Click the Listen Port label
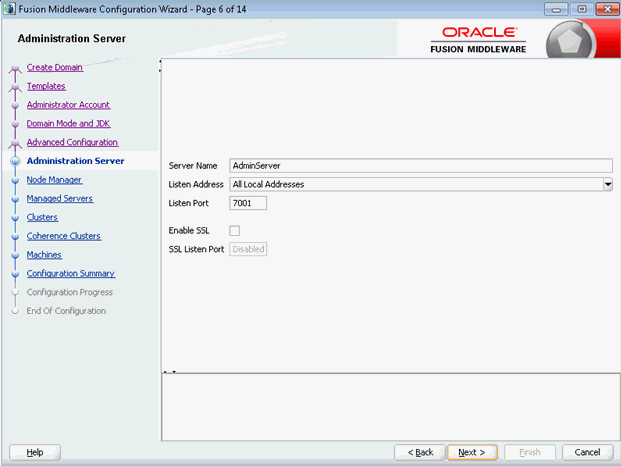This screenshot has width=621, height=466. [x=189, y=203]
